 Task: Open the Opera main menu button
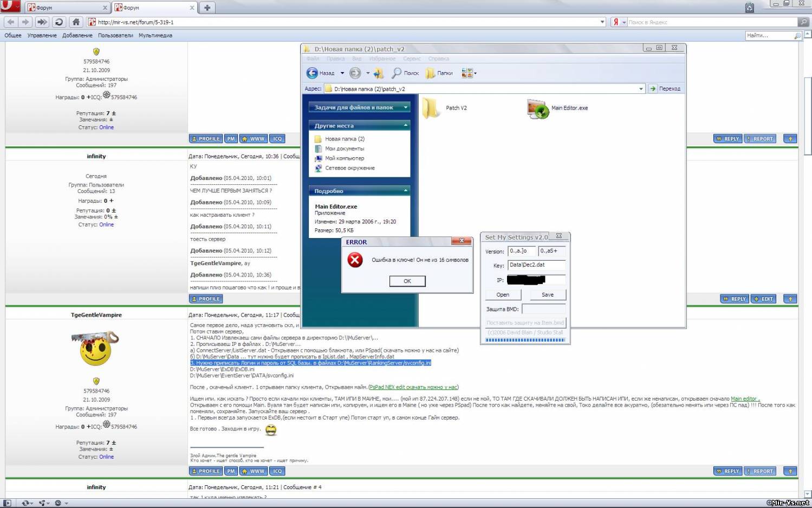[10, 7]
